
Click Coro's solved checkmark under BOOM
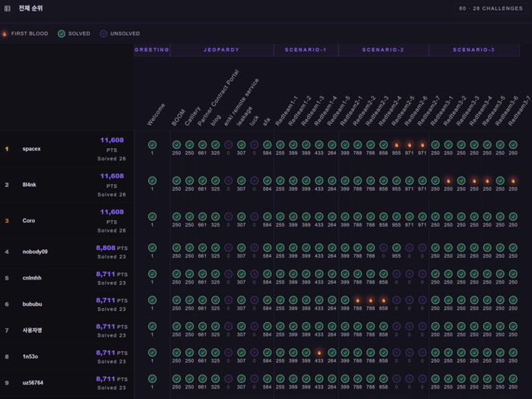[176, 217]
